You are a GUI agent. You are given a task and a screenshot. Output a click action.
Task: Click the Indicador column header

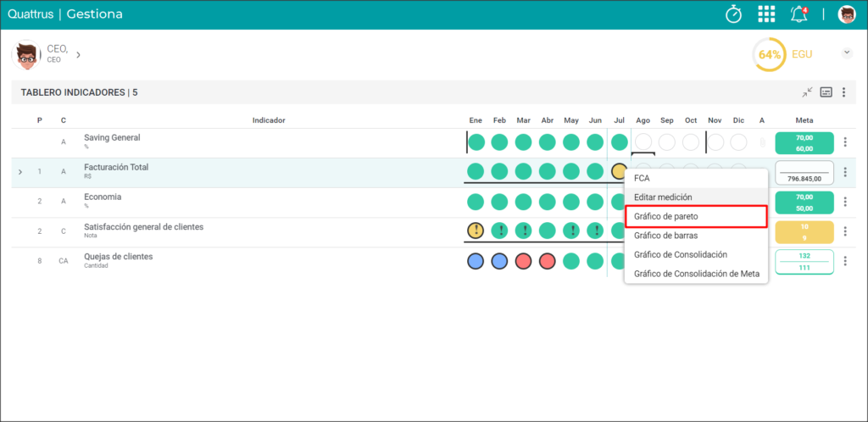click(269, 120)
